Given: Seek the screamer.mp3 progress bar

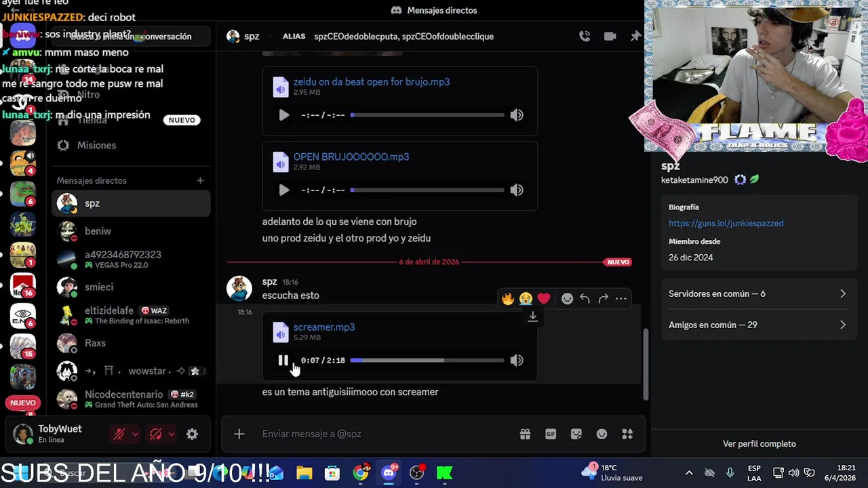Looking at the screenshot, I should click(x=427, y=361).
